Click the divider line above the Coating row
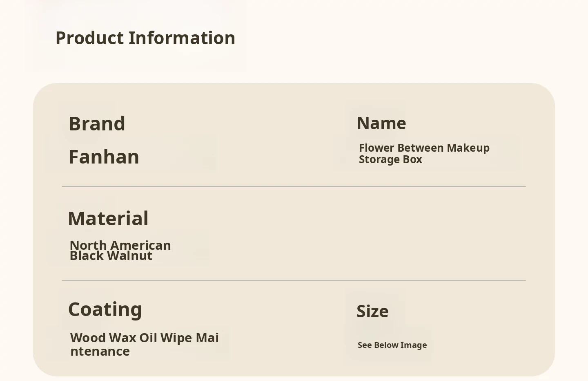This screenshot has height=381, width=588. click(x=294, y=281)
